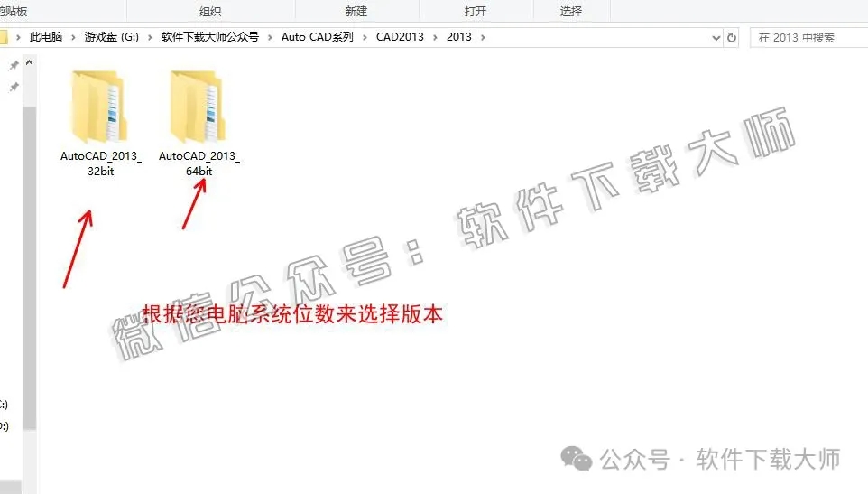
Task: Click the navigation pane vertical scrollbar thumb
Action: (30, 268)
